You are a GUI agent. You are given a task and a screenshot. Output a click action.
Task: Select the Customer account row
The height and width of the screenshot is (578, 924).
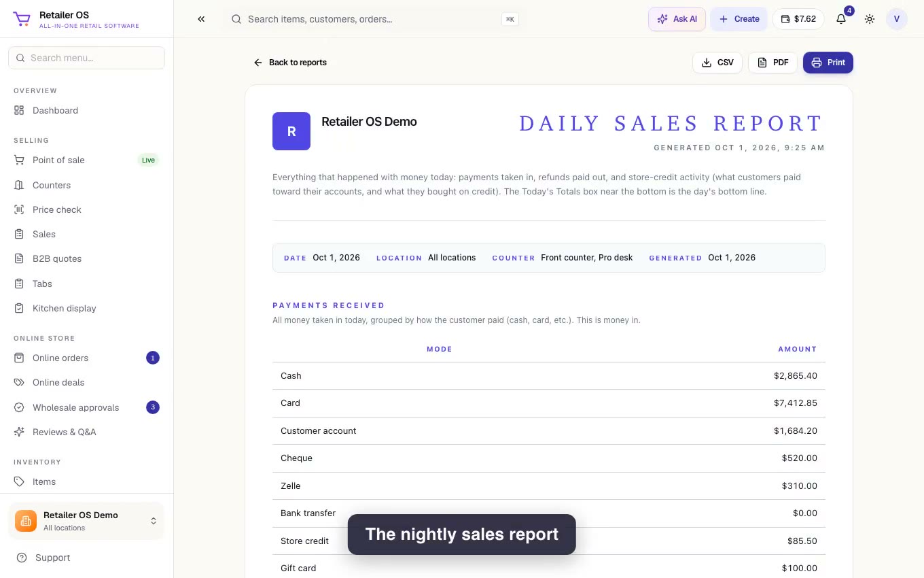[549, 430]
